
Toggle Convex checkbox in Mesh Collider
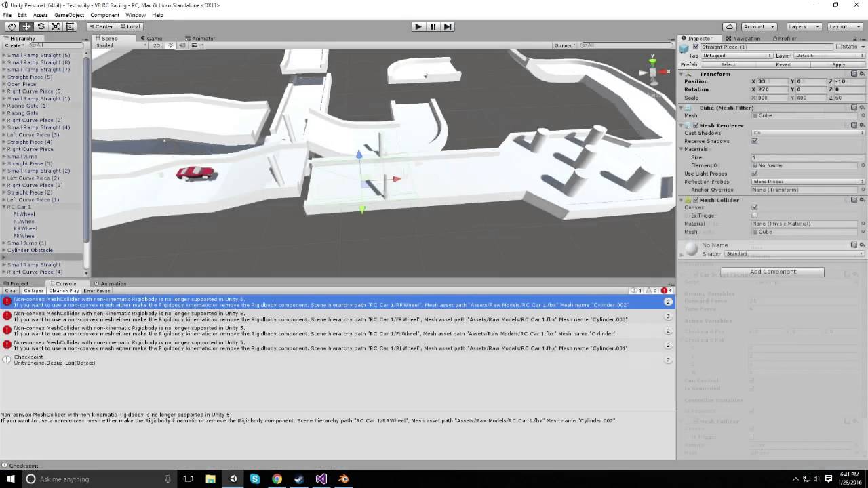coord(755,207)
